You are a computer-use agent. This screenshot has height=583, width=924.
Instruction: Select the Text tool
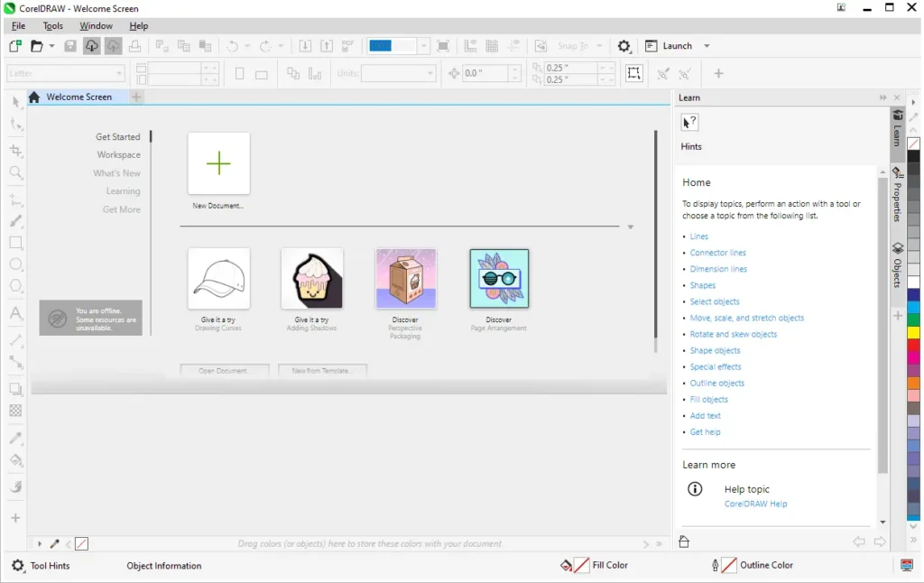(15, 312)
